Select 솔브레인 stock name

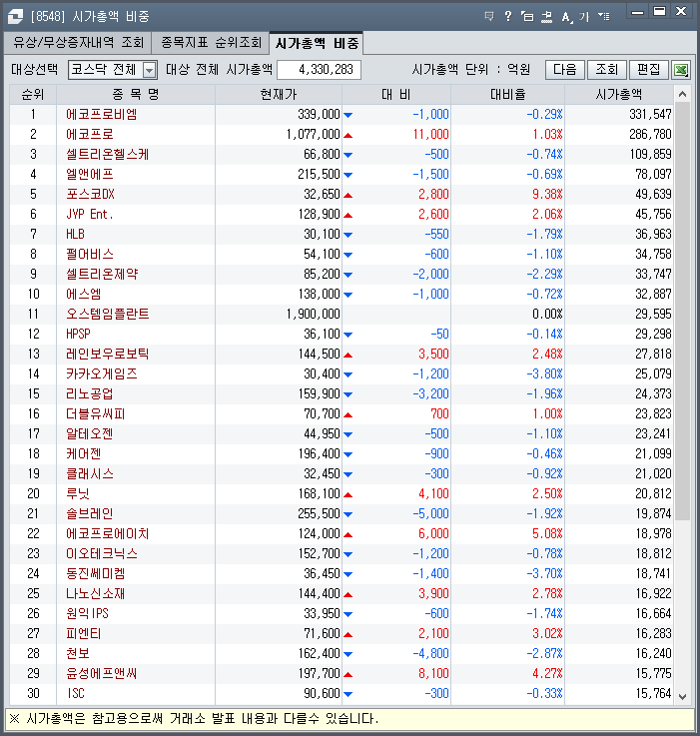pos(89,513)
